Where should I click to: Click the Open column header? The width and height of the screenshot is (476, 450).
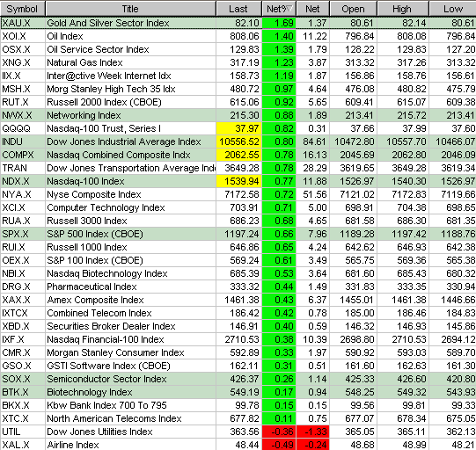coord(354,9)
